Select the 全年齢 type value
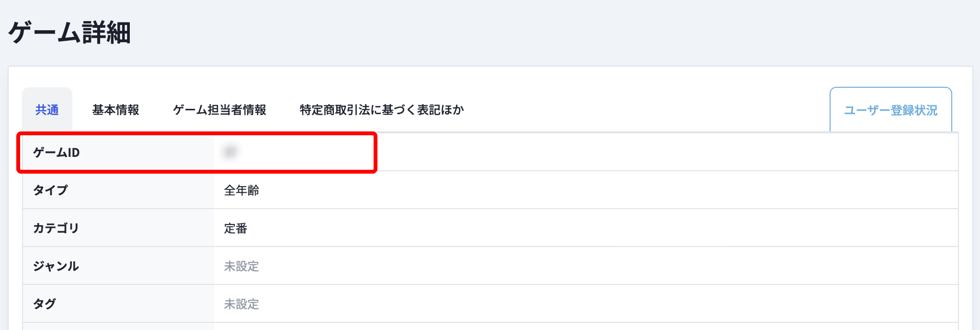Image resolution: width=980 pixels, height=330 pixels. pyautogui.click(x=241, y=190)
